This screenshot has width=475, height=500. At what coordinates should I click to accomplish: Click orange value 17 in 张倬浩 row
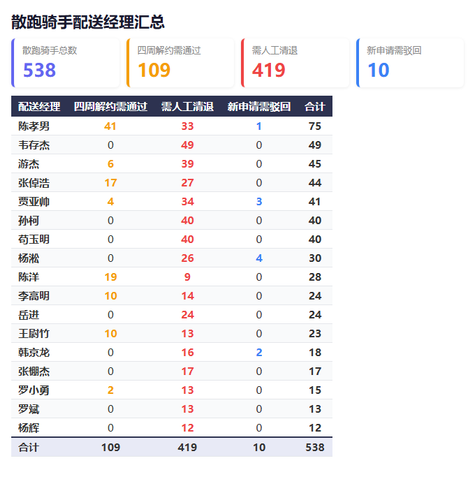click(111, 183)
